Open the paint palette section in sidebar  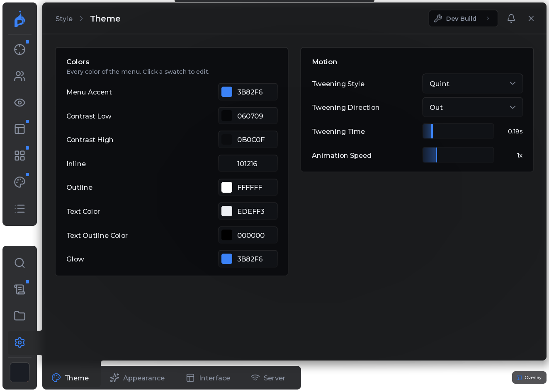pos(19,182)
